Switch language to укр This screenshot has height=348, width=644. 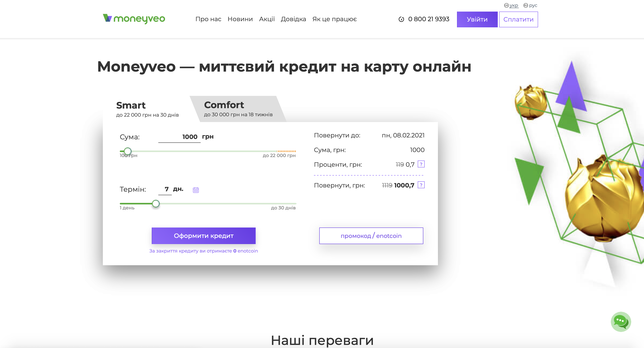511,5
